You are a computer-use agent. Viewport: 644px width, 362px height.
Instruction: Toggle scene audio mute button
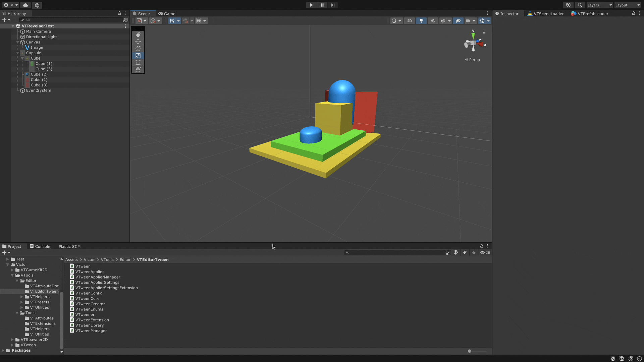click(x=433, y=21)
